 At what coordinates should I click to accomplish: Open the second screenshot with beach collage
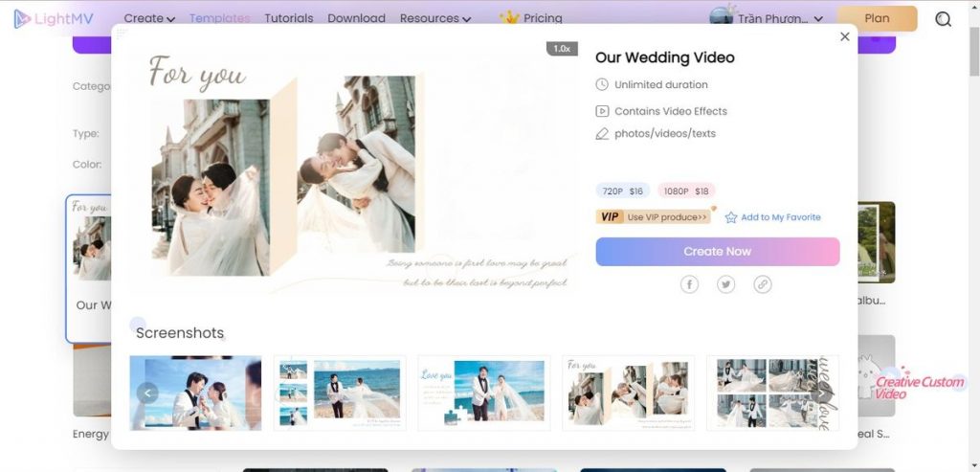pos(340,393)
